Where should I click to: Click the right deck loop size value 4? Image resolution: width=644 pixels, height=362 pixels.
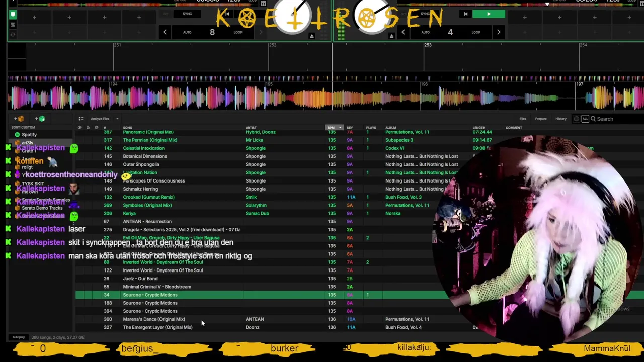click(x=450, y=32)
